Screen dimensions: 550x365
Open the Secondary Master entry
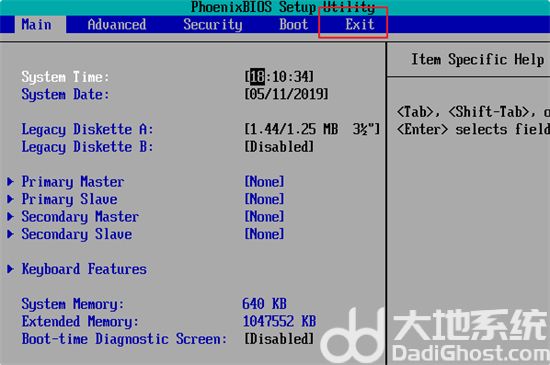[x=80, y=216]
